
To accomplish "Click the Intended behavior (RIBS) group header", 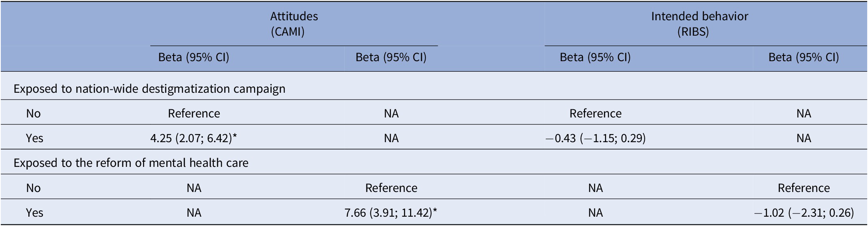I will click(x=699, y=24).
